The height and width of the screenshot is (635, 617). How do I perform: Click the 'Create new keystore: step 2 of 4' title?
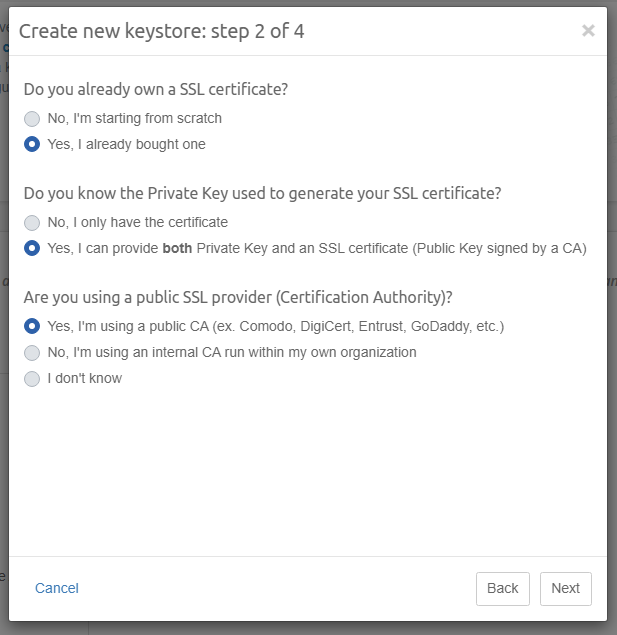coord(162,31)
